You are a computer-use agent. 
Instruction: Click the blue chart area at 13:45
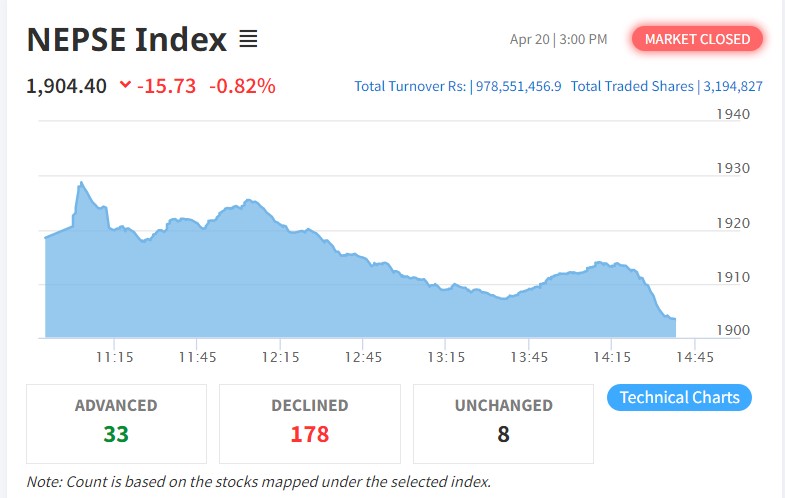tap(529, 315)
